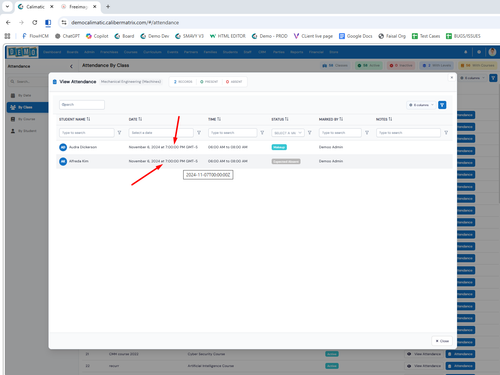Click View Attendance for row 21
Image resolution: width=500 pixels, height=375 pixels.
[x=424, y=354]
